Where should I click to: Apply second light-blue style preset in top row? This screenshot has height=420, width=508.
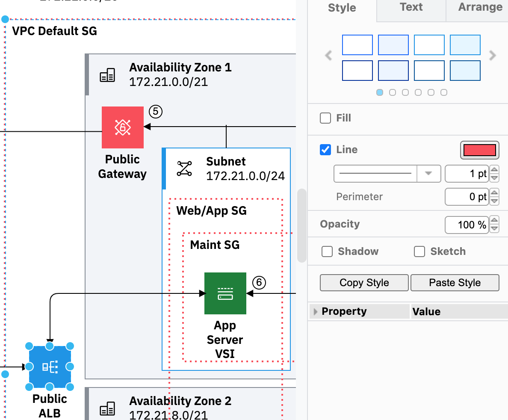click(x=393, y=45)
